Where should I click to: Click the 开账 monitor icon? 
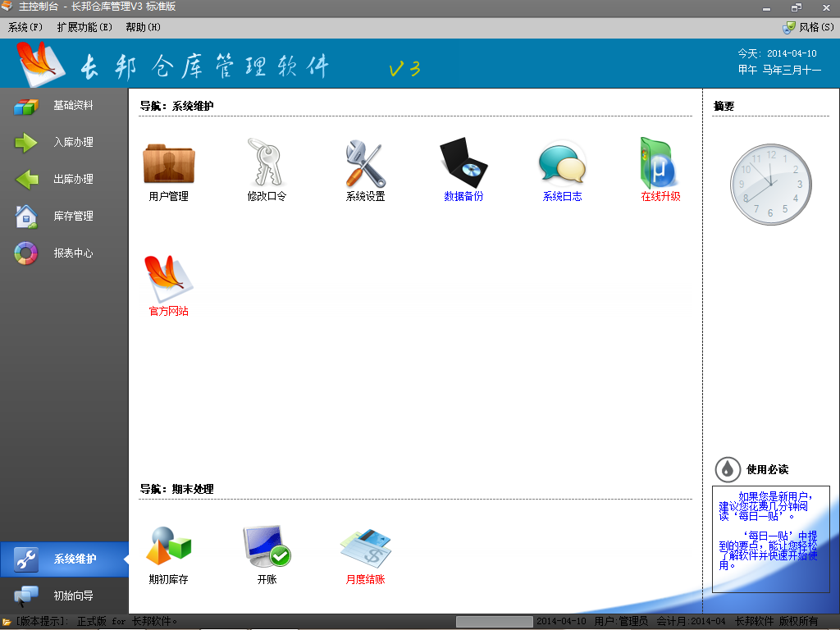coord(267,548)
